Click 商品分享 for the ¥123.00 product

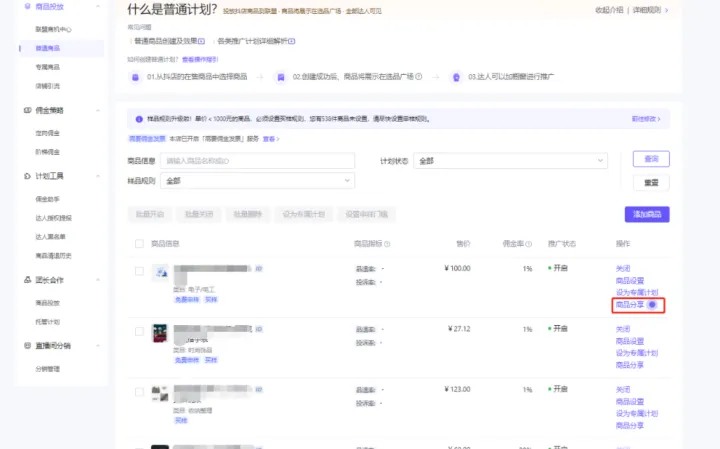630,426
